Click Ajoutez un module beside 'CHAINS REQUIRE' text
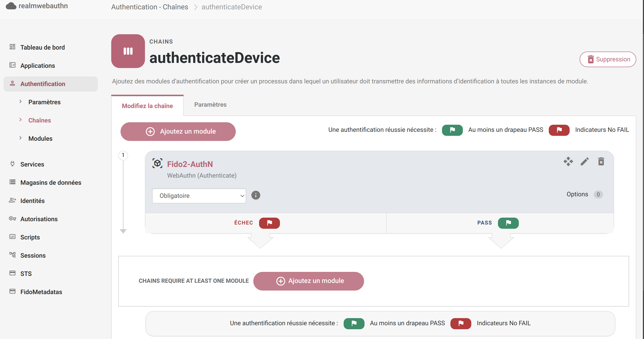The image size is (644, 339). (x=309, y=281)
